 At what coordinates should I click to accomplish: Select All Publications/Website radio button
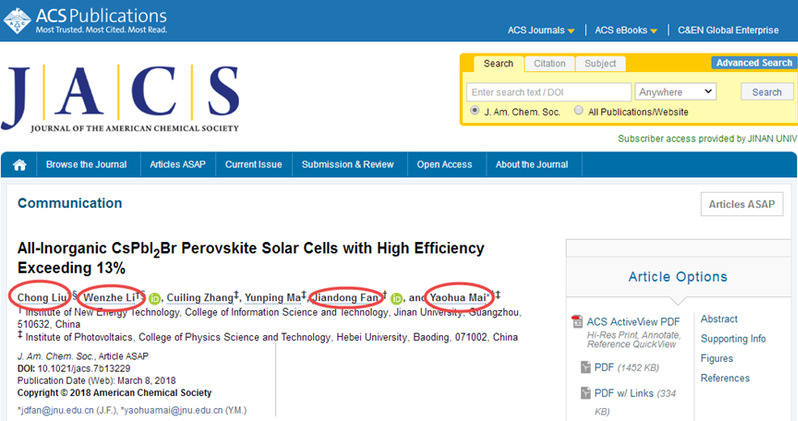579,110
